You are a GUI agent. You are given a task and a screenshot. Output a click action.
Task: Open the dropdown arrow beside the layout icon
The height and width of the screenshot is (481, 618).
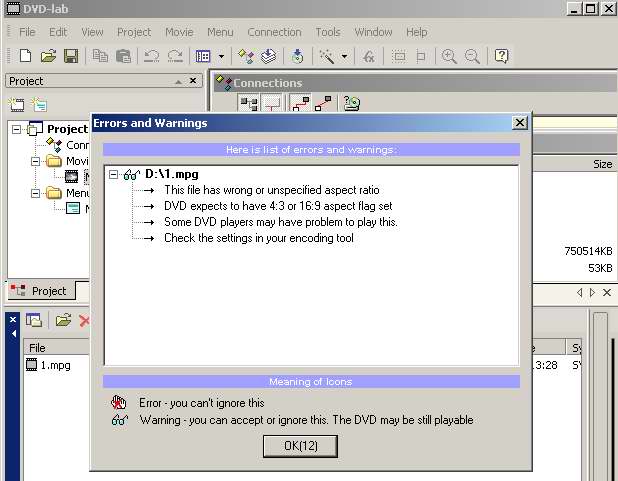(x=222, y=56)
